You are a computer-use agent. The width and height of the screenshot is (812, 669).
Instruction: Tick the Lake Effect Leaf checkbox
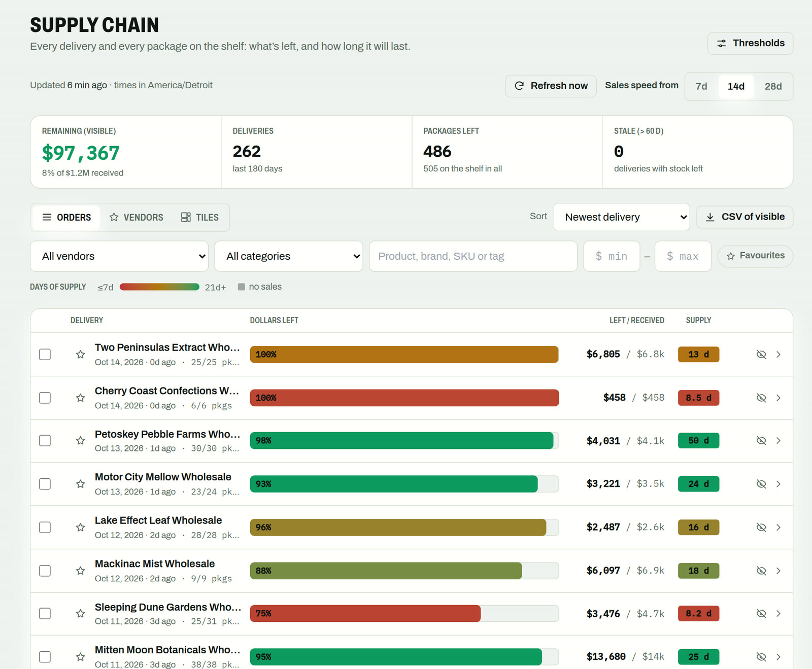pyautogui.click(x=45, y=527)
